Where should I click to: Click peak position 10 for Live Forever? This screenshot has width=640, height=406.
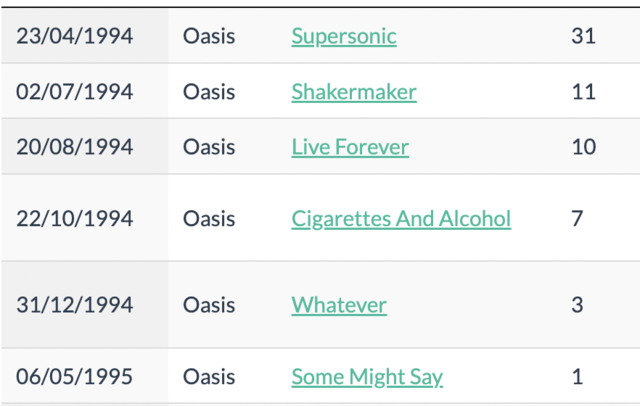[x=583, y=147]
